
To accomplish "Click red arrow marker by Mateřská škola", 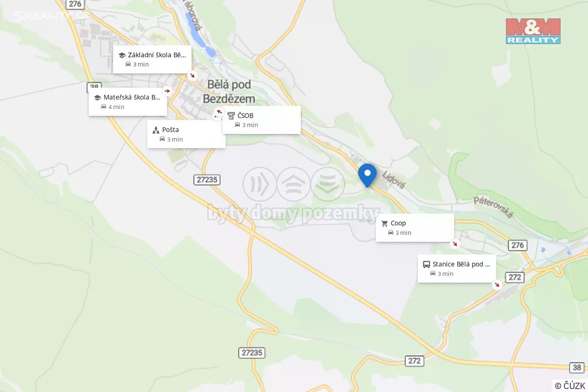I will [168, 91].
